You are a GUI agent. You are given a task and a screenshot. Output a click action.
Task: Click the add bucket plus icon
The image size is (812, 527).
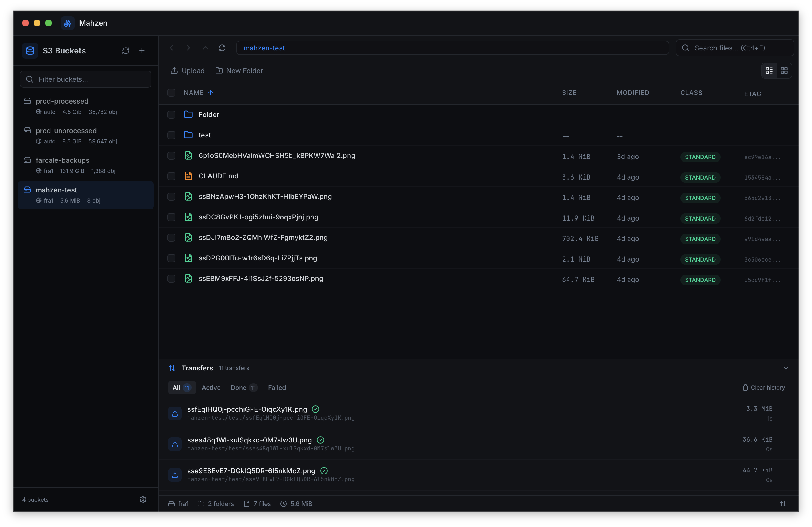click(x=142, y=51)
